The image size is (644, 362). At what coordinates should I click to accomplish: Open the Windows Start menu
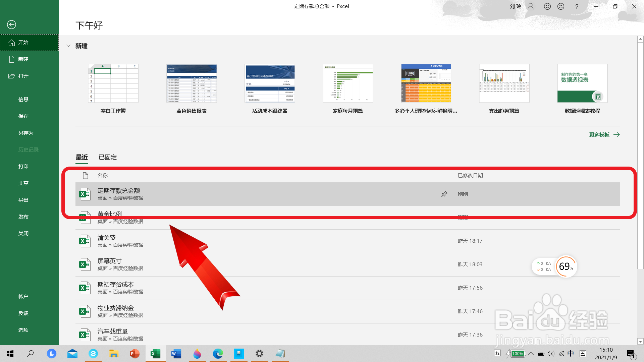(10, 354)
